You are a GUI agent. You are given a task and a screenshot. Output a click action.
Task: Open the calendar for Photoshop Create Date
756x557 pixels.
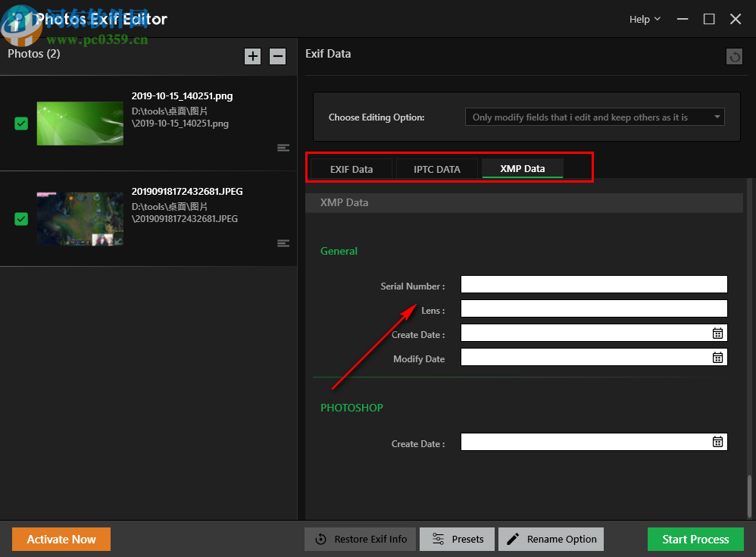717,441
